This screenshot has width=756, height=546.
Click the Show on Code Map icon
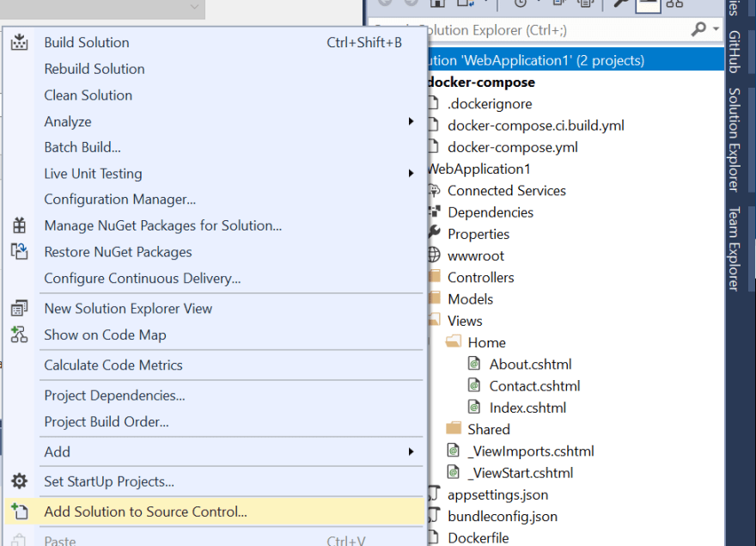tap(19, 334)
